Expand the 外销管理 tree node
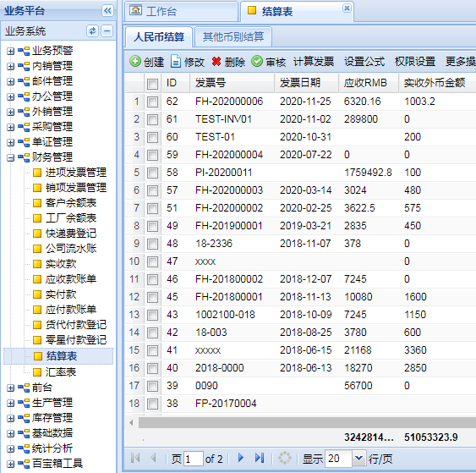This screenshot has width=476, height=473. [x=10, y=112]
